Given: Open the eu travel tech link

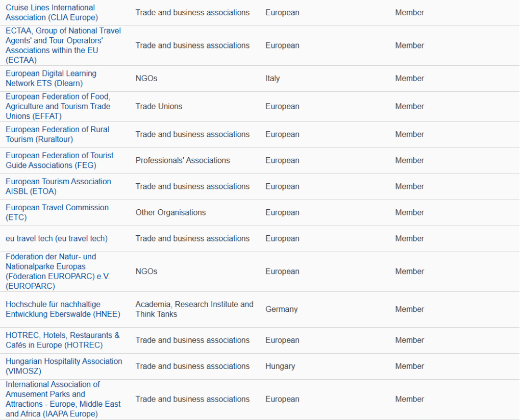Looking at the screenshot, I should tap(57, 238).
